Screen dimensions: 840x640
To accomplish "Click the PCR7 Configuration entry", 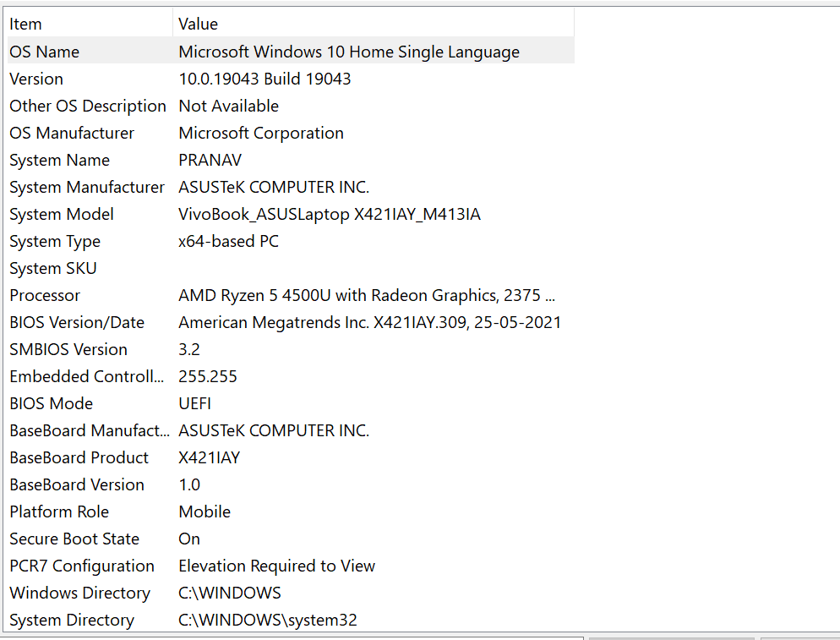I will pos(82,566).
